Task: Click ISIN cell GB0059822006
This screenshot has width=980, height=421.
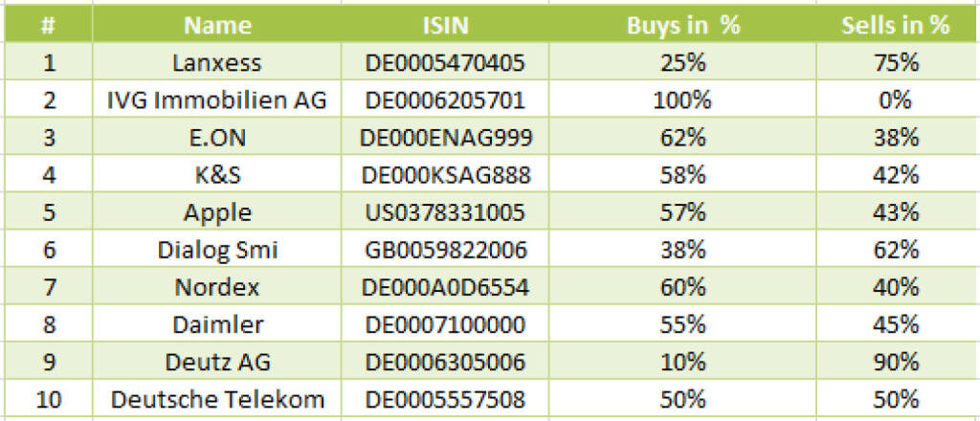Action: click(445, 250)
